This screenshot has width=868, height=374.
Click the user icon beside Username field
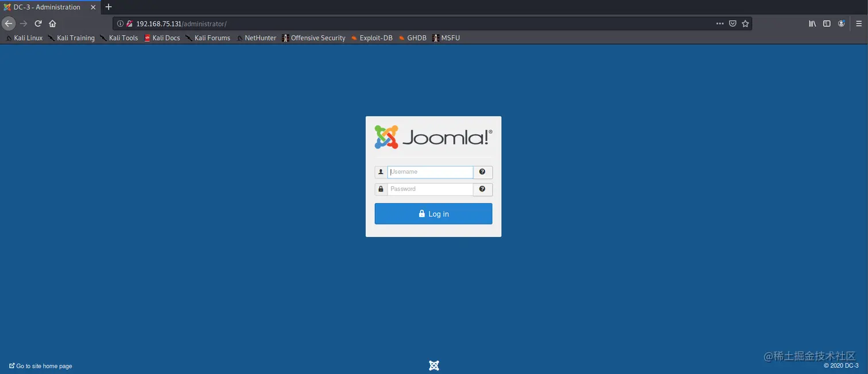tap(381, 172)
